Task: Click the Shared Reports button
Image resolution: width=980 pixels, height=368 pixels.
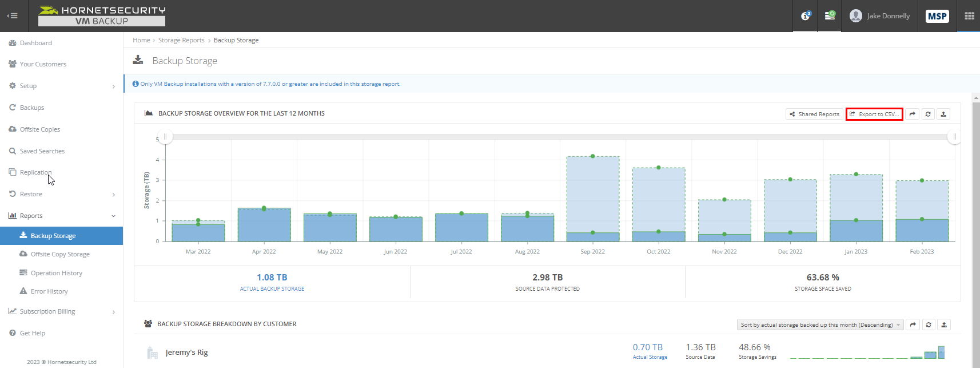Action: coord(814,114)
